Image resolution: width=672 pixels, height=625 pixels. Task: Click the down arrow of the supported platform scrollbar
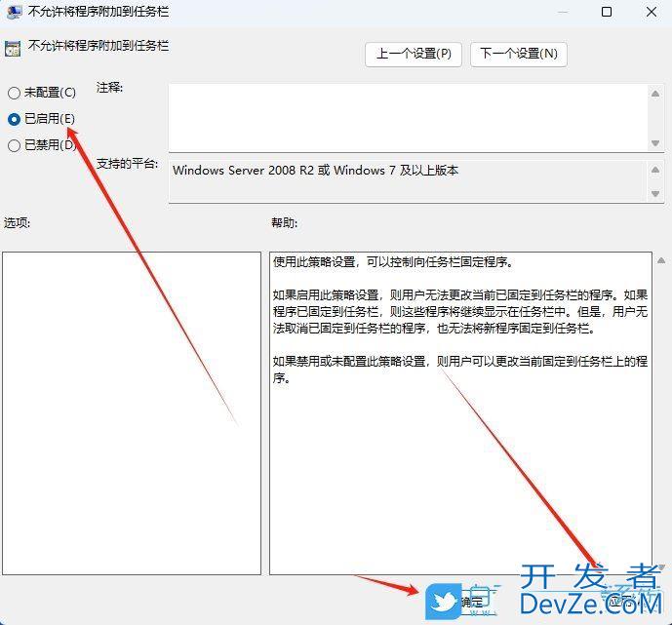tap(655, 194)
